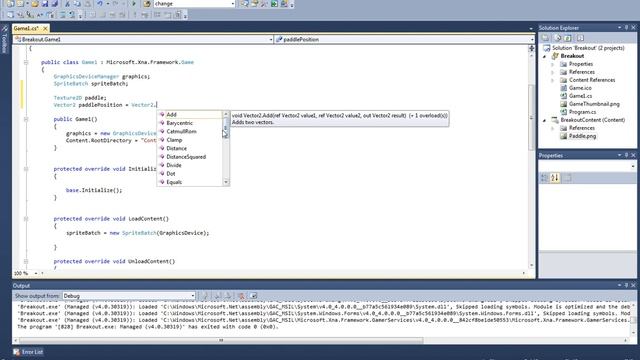Image resolution: width=640 pixels, height=360 pixels.
Task: Toggle auto-hide pin on Properties panel
Action: point(627,156)
